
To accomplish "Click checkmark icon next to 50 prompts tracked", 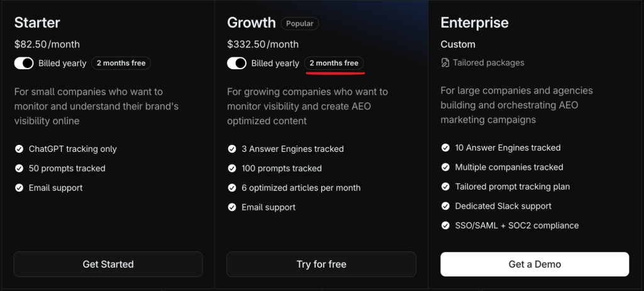I will [19, 169].
